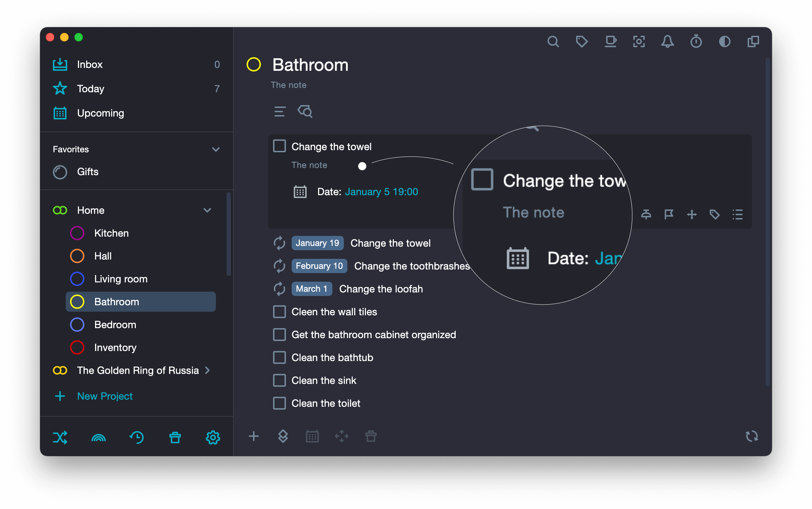812x509 pixels.
Task: Open the history clock icon
Action: pos(137,437)
